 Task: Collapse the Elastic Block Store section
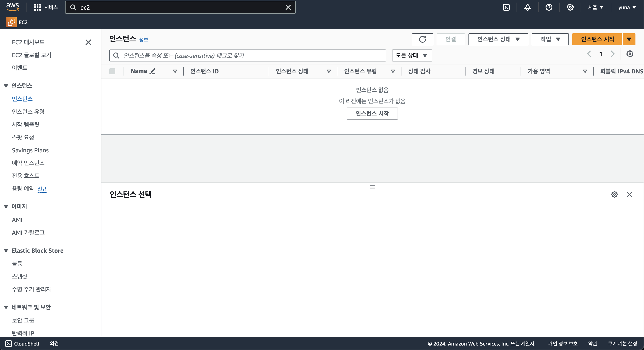pos(6,251)
